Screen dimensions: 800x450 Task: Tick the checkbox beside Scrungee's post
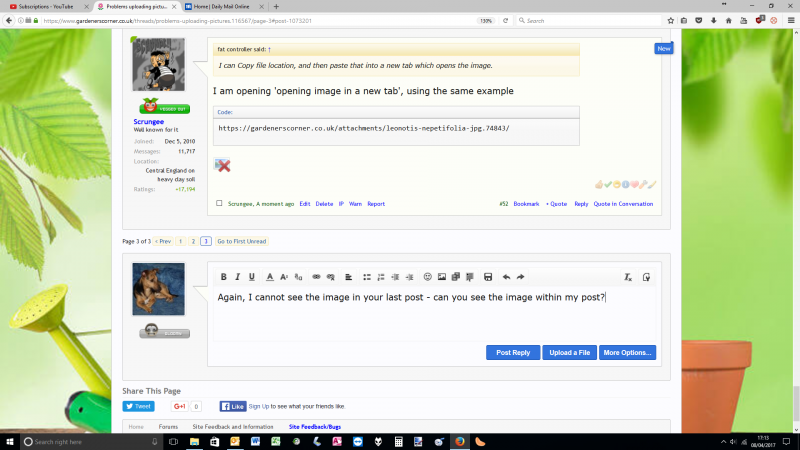[x=220, y=204]
